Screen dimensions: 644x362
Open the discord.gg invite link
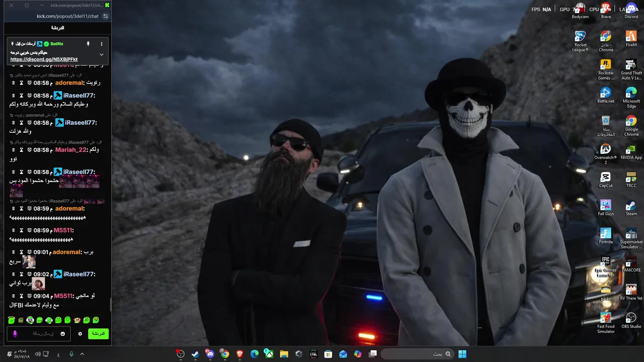point(44,59)
